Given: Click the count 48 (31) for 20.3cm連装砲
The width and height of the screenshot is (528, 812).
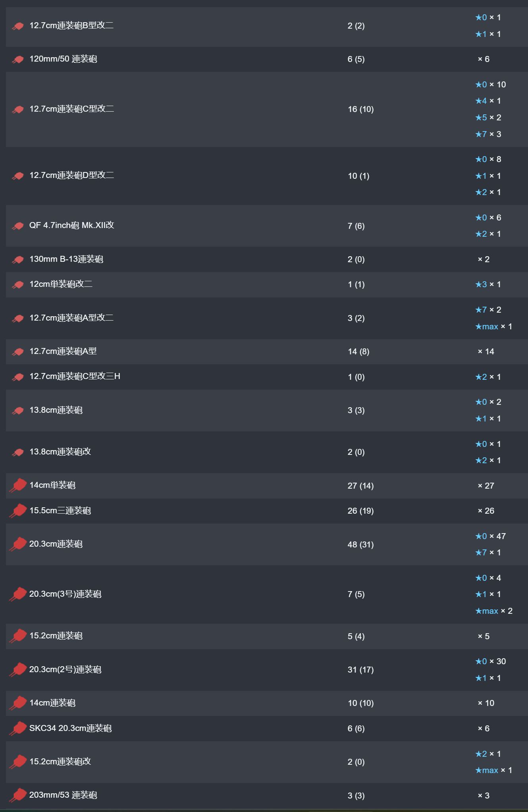Looking at the screenshot, I should (x=360, y=545).
